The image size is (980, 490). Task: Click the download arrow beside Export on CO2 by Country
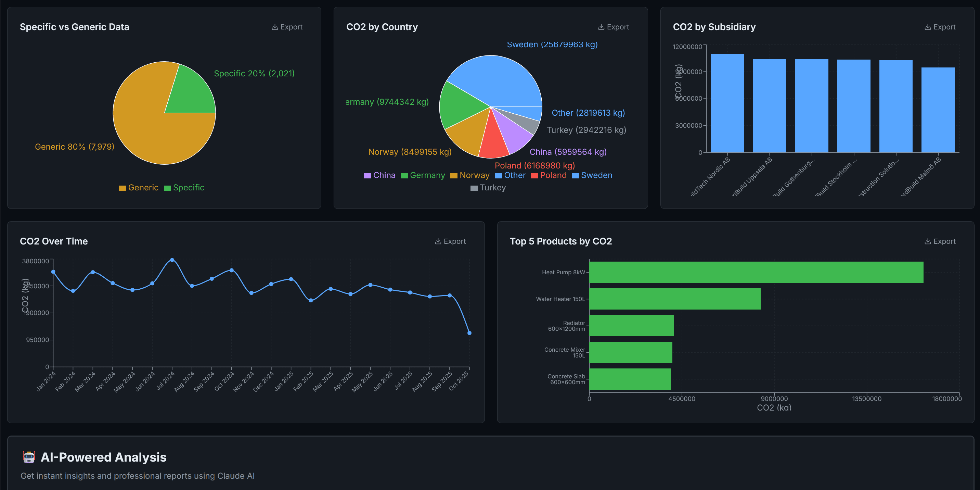click(x=602, y=27)
